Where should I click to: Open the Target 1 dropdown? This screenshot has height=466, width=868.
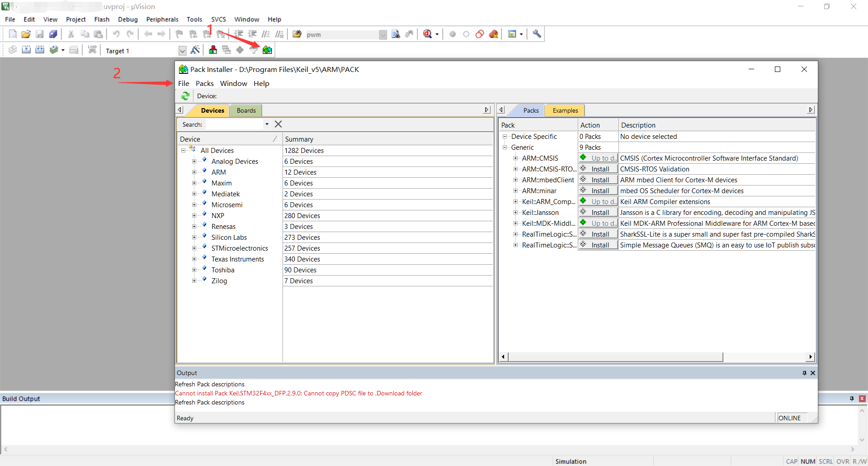tap(182, 51)
